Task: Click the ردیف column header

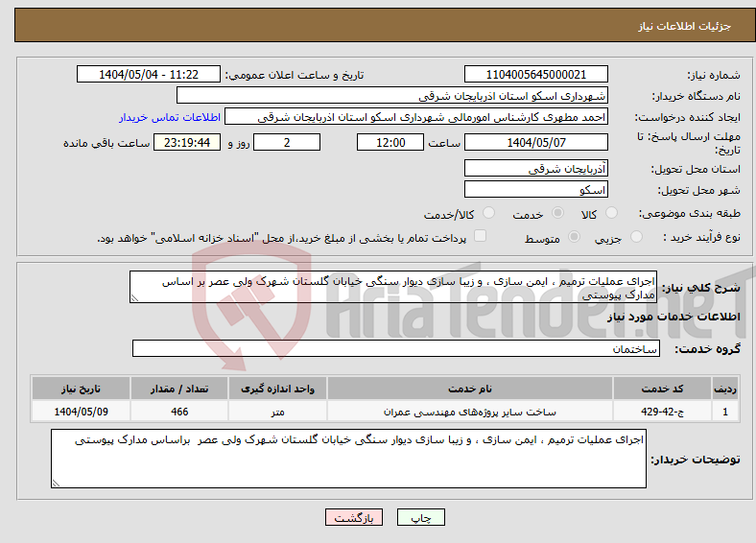Action: 725,389
